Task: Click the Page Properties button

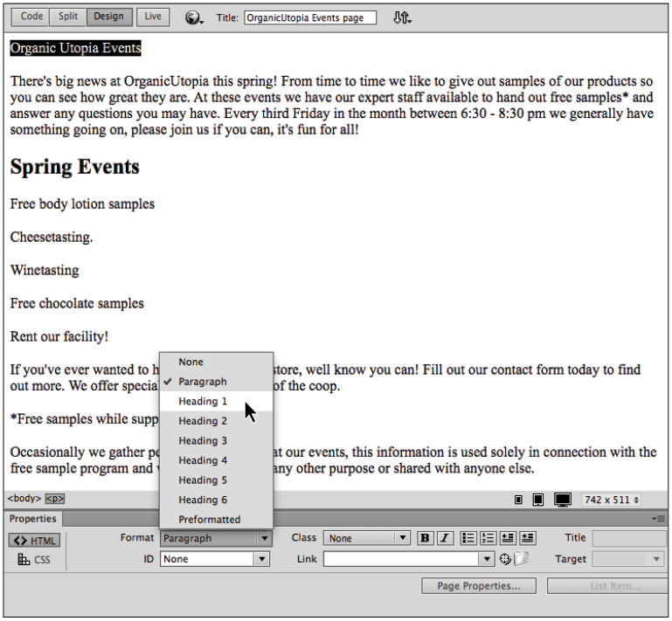Action: [x=478, y=586]
